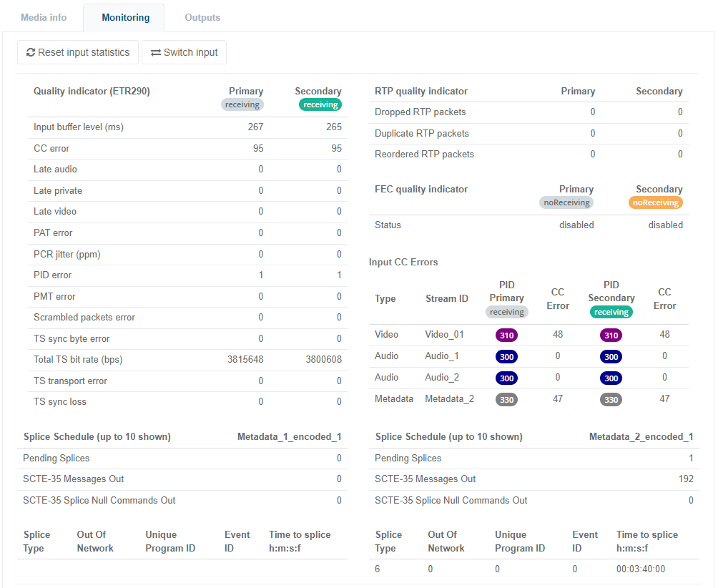Click the 00:03:40:00 time to splice value

(x=640, y=569)
